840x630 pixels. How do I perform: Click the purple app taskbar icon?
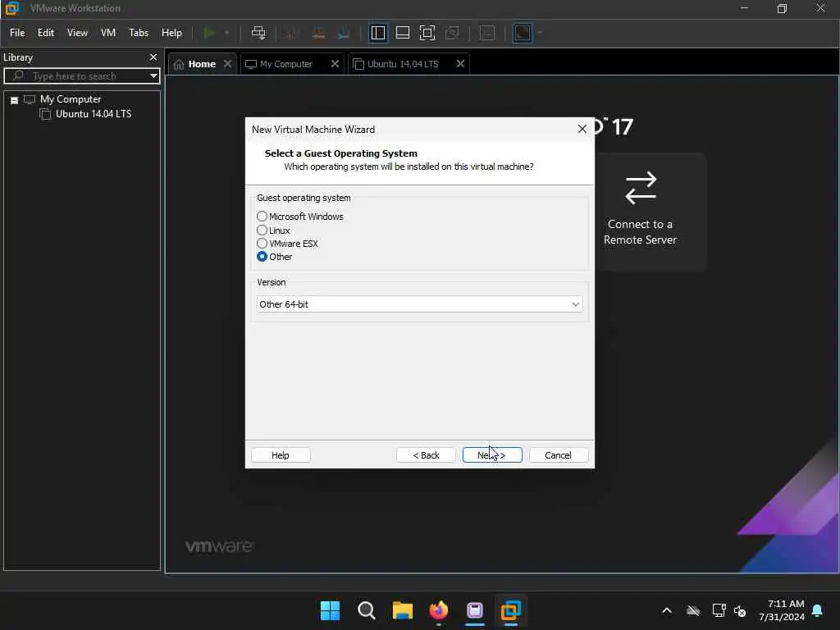pos(475,610)
